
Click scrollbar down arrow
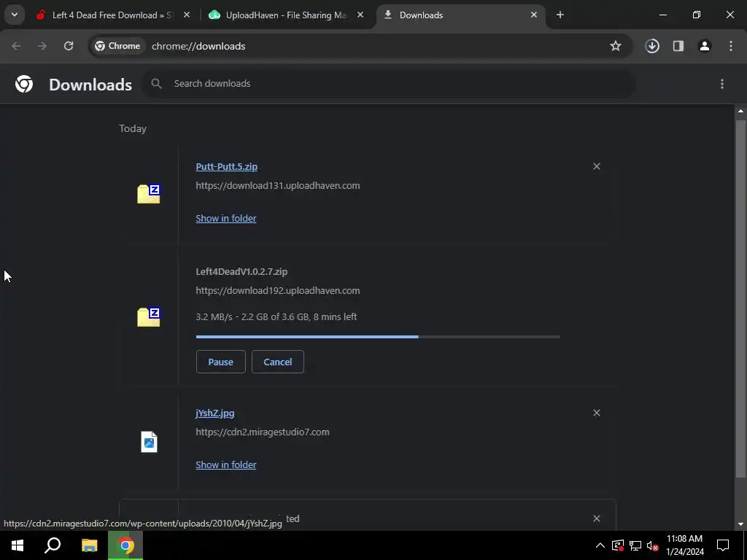coord(740,524)
